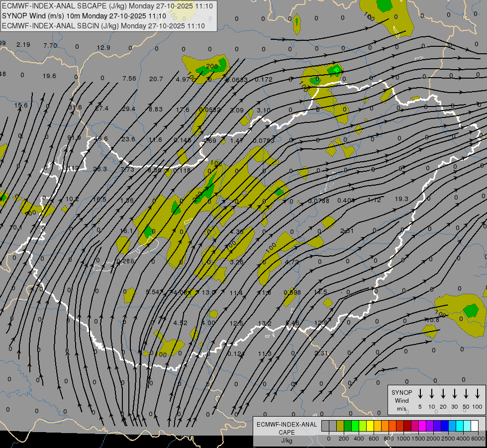487x448 pixels.
Task: Click the 10.2 value on the map
Action: 72,199
